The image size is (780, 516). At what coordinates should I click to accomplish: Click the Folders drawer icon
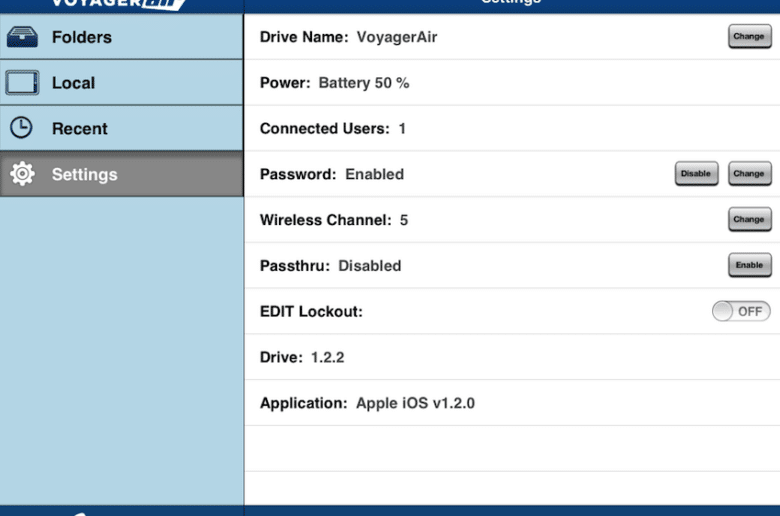[x=22, y=37]
